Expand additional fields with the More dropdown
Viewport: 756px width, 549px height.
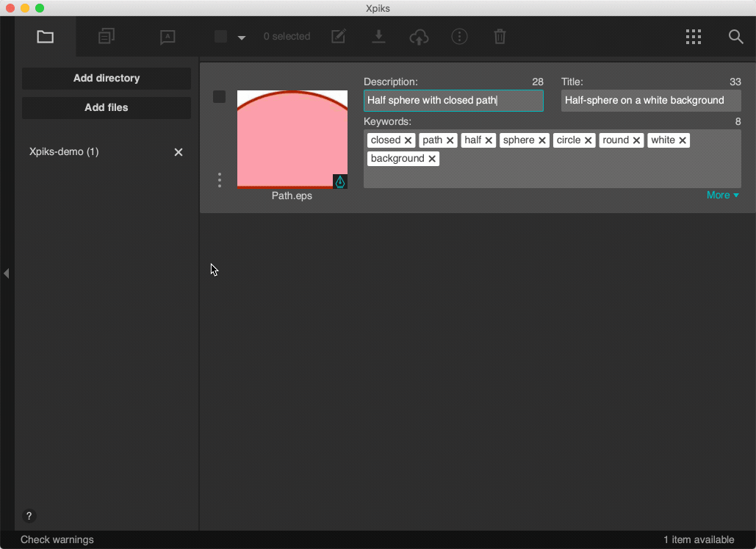click(x=722, y=195)
